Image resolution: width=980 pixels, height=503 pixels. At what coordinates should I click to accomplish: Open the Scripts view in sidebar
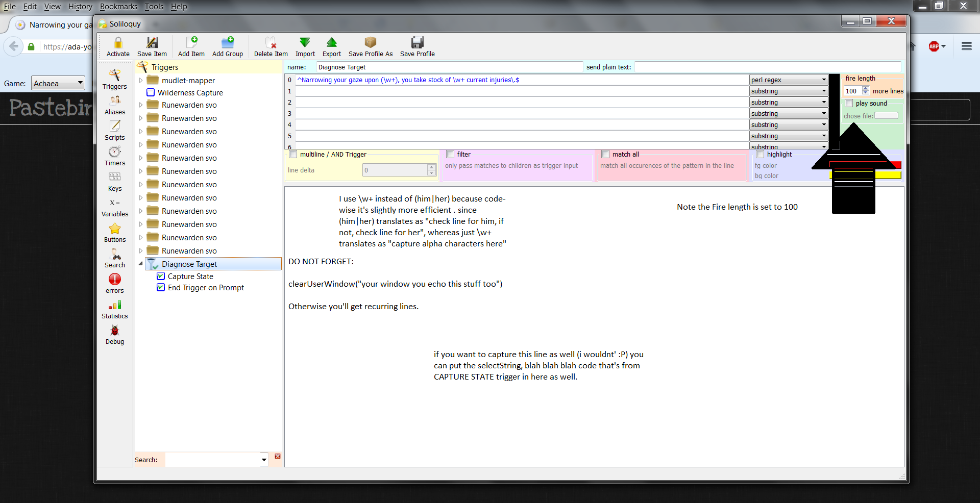point(115,131)
